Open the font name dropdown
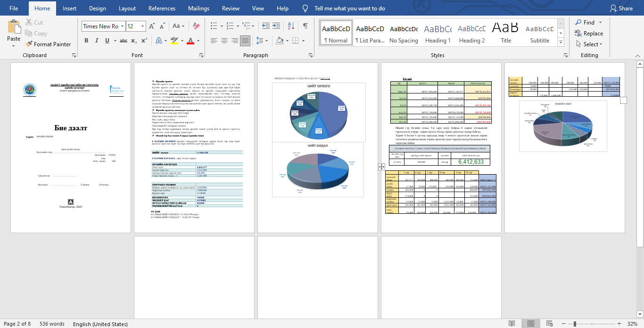 point(122,26)
